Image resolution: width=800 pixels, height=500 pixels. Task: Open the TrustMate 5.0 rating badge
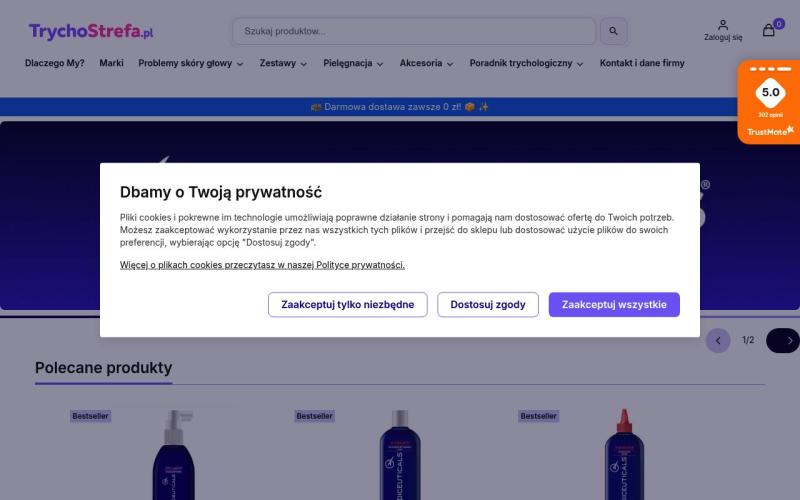tap(769, 103)
